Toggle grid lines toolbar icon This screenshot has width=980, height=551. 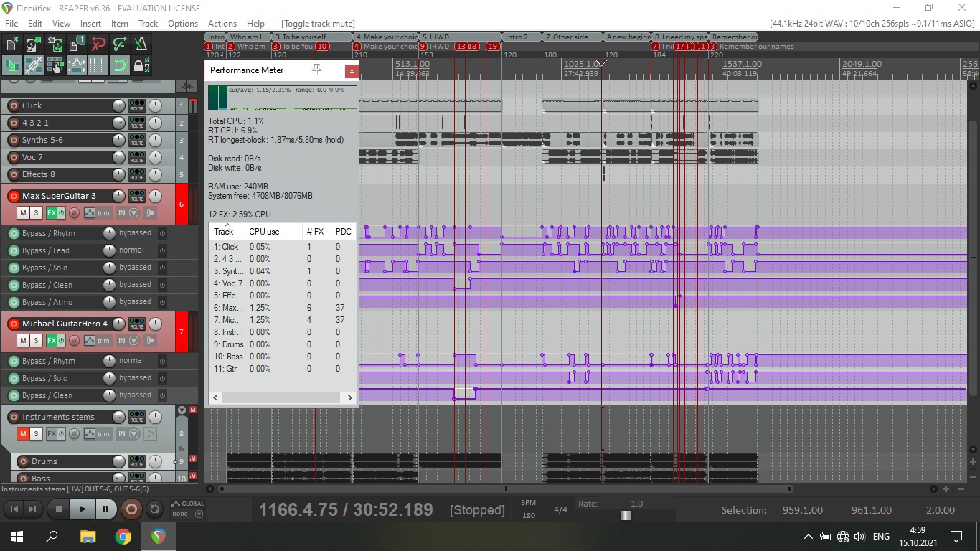(x=98, y=66)
